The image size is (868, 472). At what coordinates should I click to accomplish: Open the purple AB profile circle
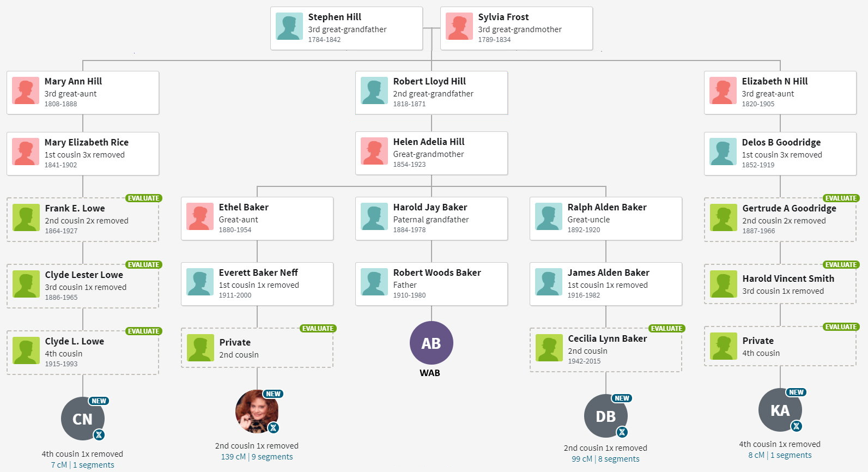point(432,343)
